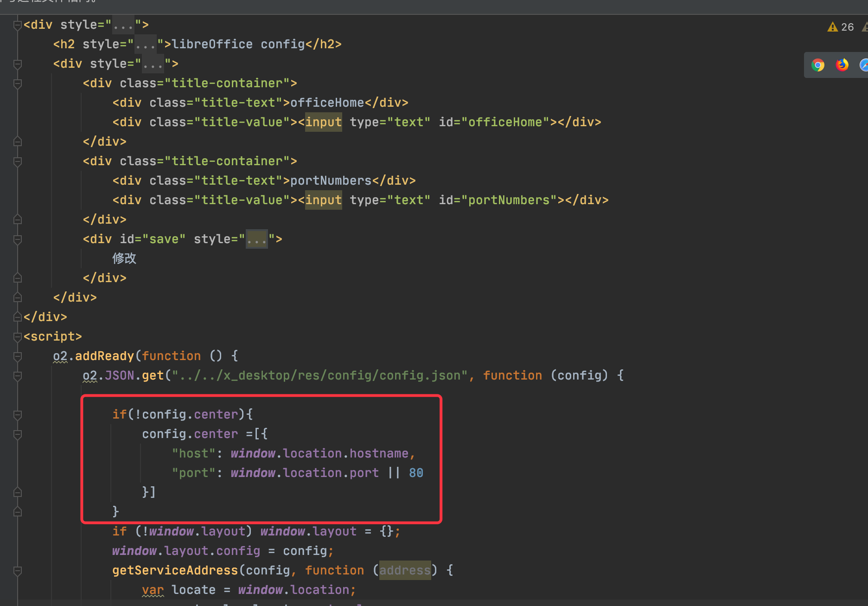Click the "host" key string

click(194, 454)
